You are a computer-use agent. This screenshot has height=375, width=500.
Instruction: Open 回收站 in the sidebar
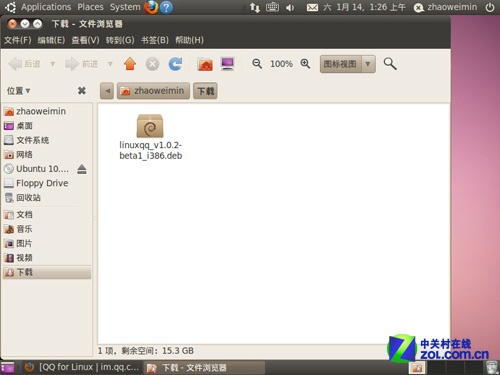[x=23, y=198]
